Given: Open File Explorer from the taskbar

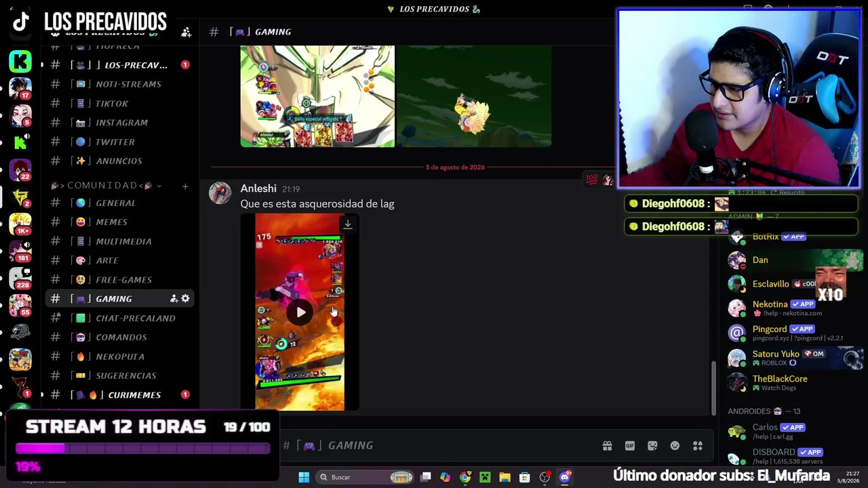Looking at the screenshot, I should click(505, 477).
